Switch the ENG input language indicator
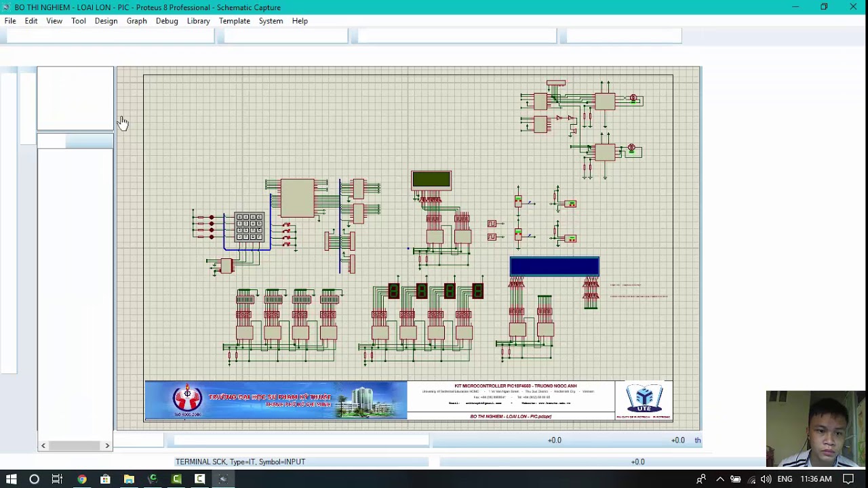This screenshot has width=868, height=488. [x=785, y=479]
